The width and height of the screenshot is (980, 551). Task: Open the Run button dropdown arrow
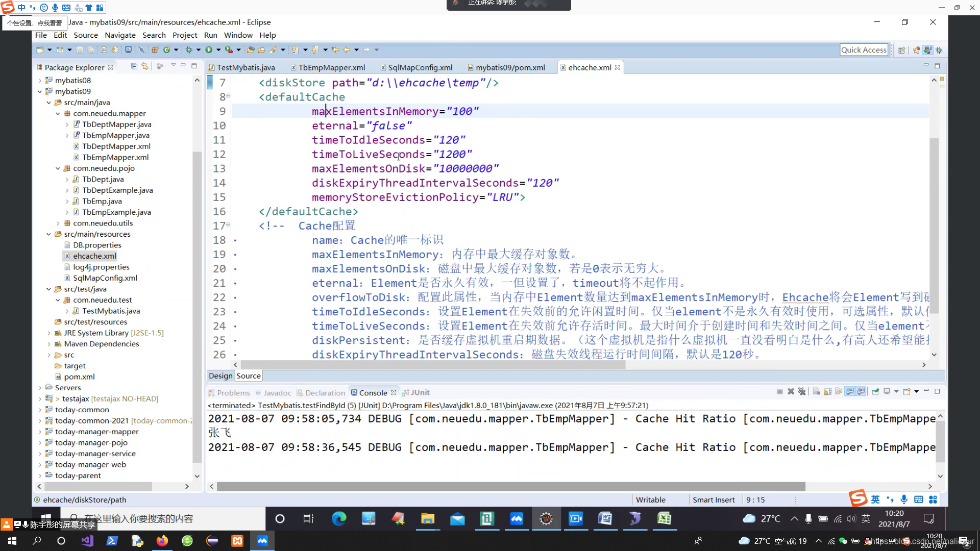pos(218,49)
